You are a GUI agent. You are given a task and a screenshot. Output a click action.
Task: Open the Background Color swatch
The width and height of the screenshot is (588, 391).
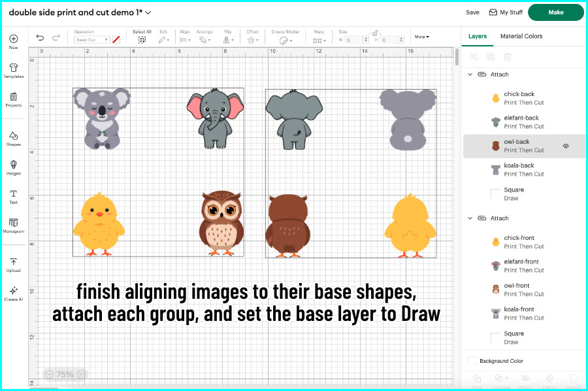point(472,361)
